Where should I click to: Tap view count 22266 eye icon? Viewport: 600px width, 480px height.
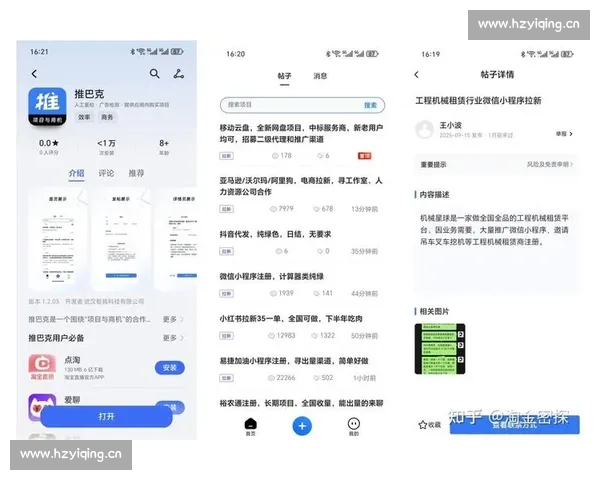coord(271,378)
